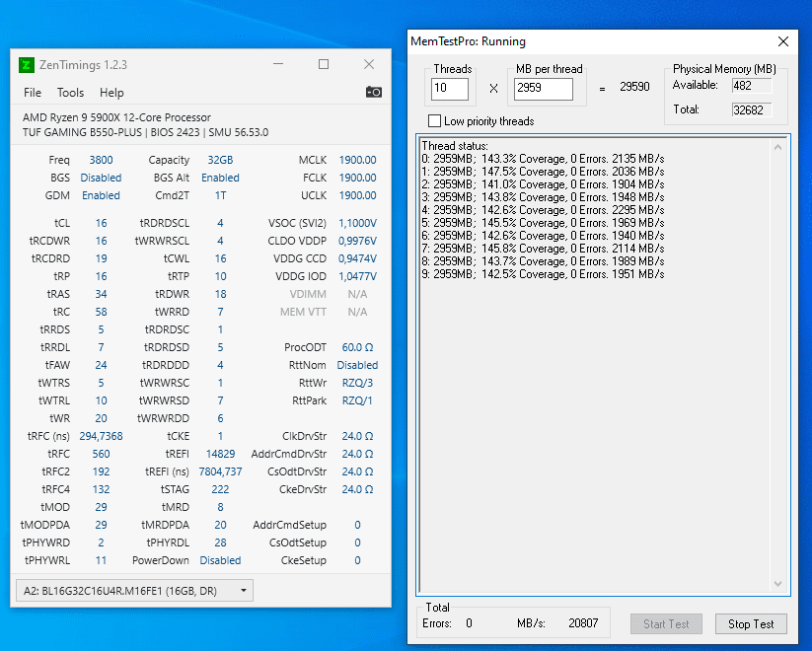Click the TUF GAMING B550-PLUS motherboard line

[x=145, y=132]
